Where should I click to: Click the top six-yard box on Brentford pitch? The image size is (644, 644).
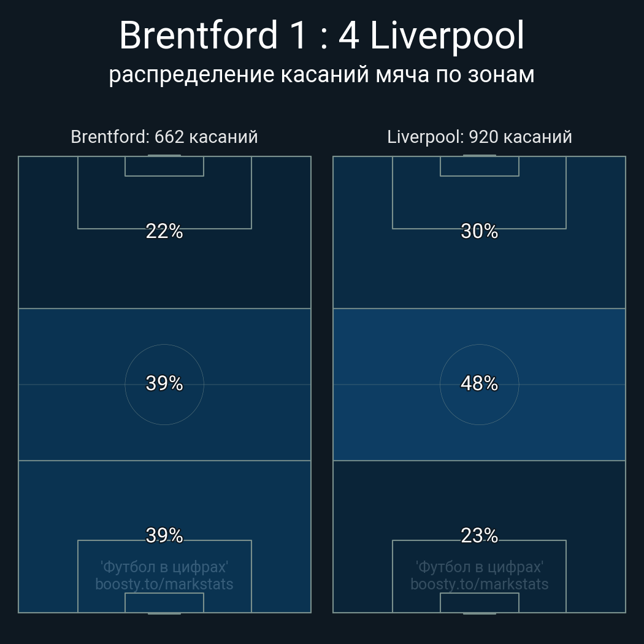pyautogui.click(x=164, y=166)
